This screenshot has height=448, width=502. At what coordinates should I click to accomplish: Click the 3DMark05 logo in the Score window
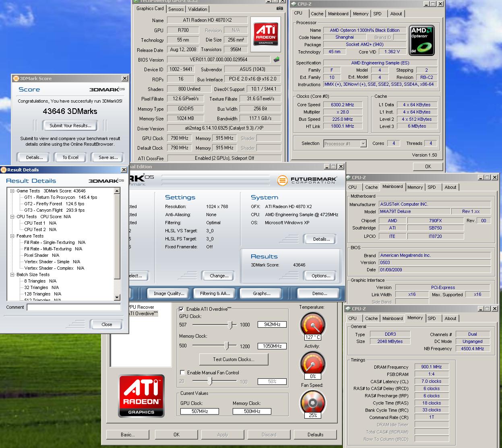107,89
